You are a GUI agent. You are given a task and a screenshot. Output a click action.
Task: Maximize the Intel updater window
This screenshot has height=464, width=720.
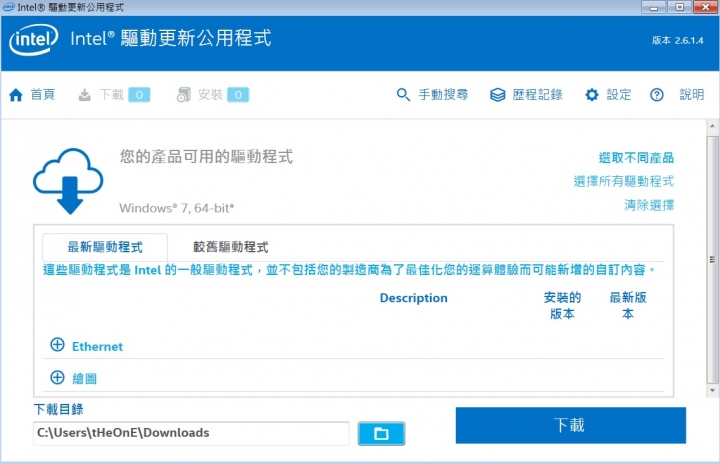(x=679, y=7)
